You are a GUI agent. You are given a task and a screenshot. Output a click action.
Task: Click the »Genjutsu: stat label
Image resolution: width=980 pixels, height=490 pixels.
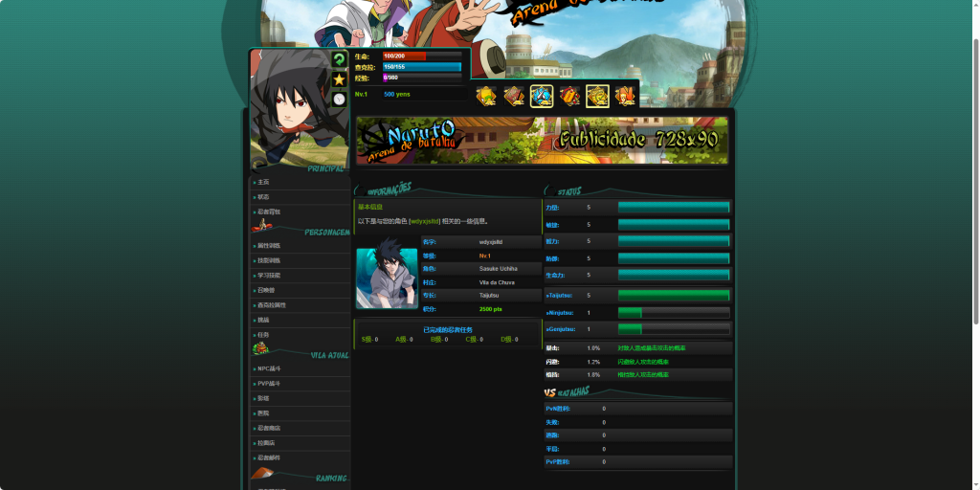[560, 329]
